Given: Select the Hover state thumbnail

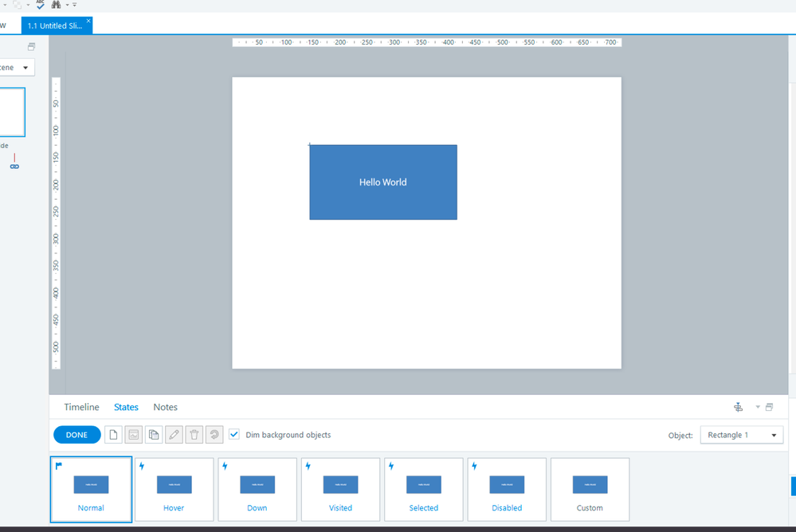Looking at the screenshot, I should (174, 489).
